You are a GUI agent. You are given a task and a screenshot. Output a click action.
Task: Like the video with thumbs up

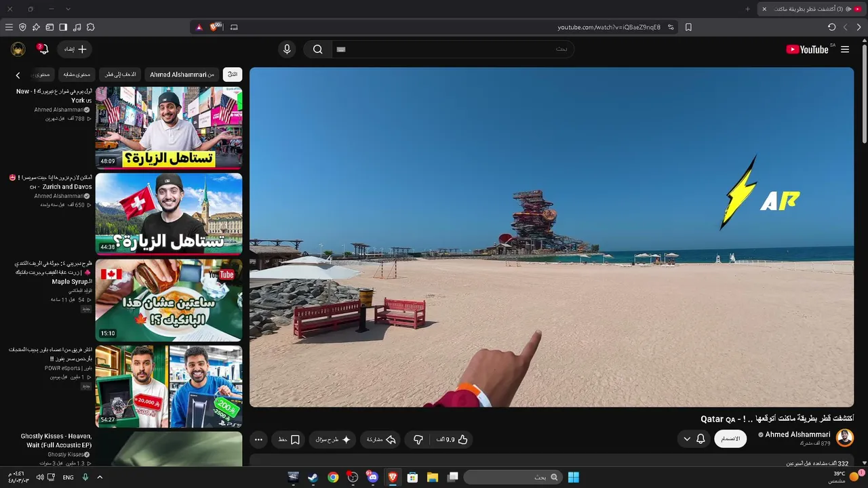pos(452,440)
